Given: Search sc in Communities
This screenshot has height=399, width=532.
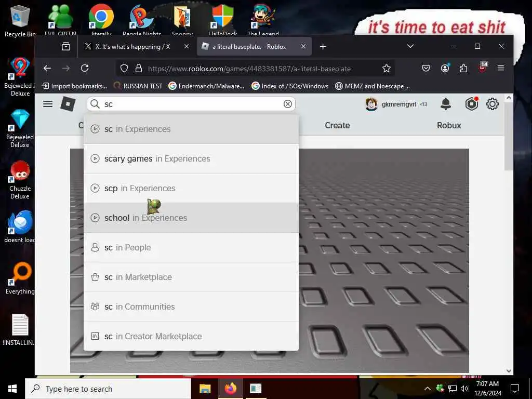Looking at the screenshot, I should (191, 307).
